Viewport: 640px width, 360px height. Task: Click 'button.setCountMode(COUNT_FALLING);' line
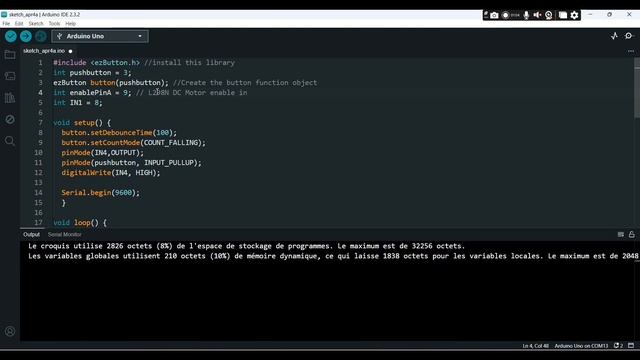pyautogui.click(x=133, y=142)
